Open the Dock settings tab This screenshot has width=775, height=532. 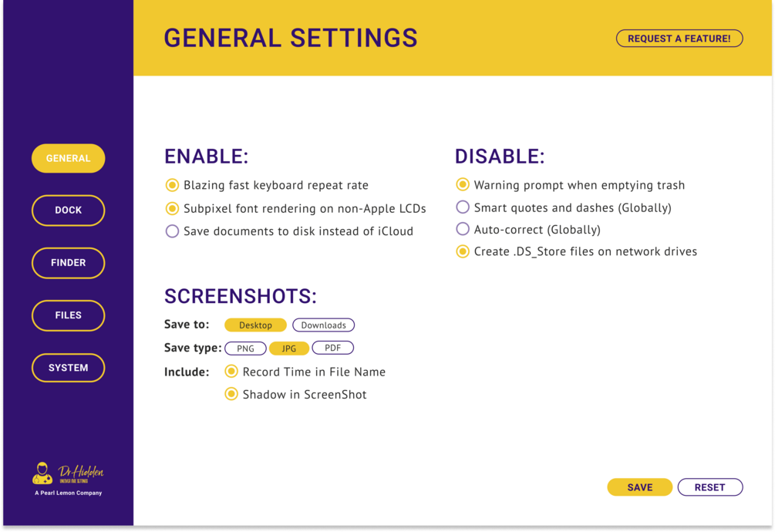(x=68, y=210)
